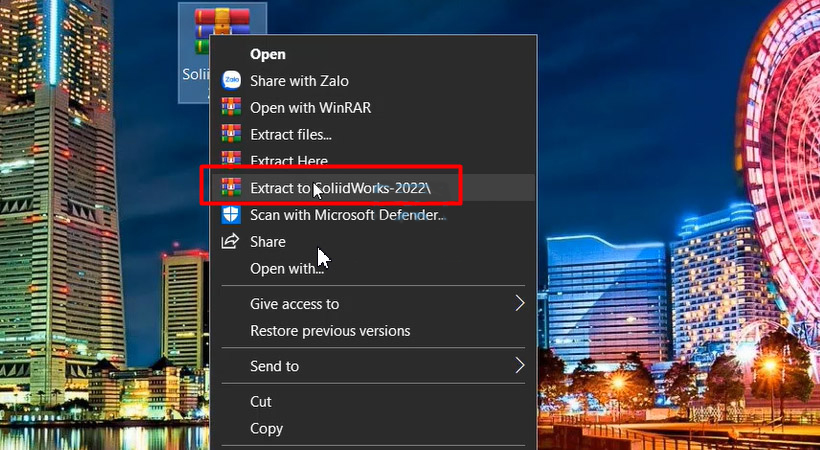Choose Open at top of context menu
820x450 pixels.
268,54
